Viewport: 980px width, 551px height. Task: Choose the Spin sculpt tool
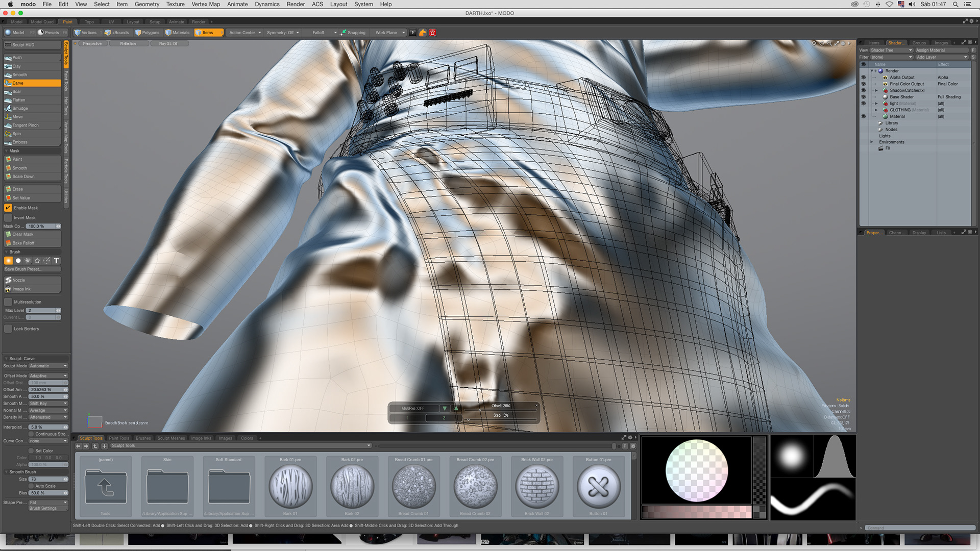point(33,134)
